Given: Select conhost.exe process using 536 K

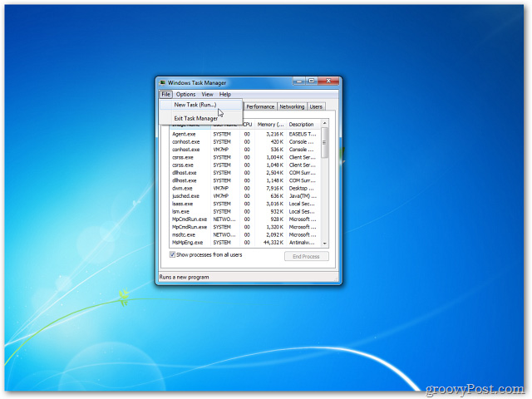Looking at the screenshot, I should coord(245,150).
